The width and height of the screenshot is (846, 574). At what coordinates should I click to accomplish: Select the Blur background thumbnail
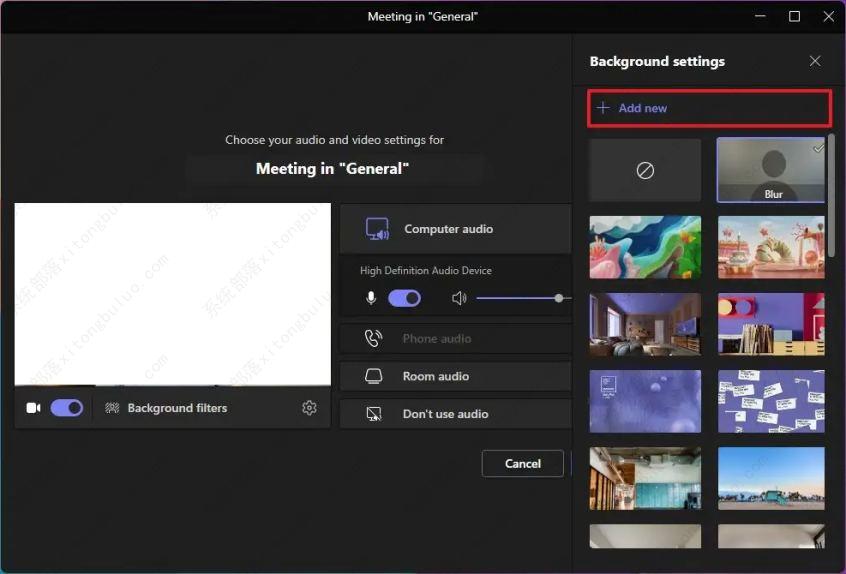(771, 170)
